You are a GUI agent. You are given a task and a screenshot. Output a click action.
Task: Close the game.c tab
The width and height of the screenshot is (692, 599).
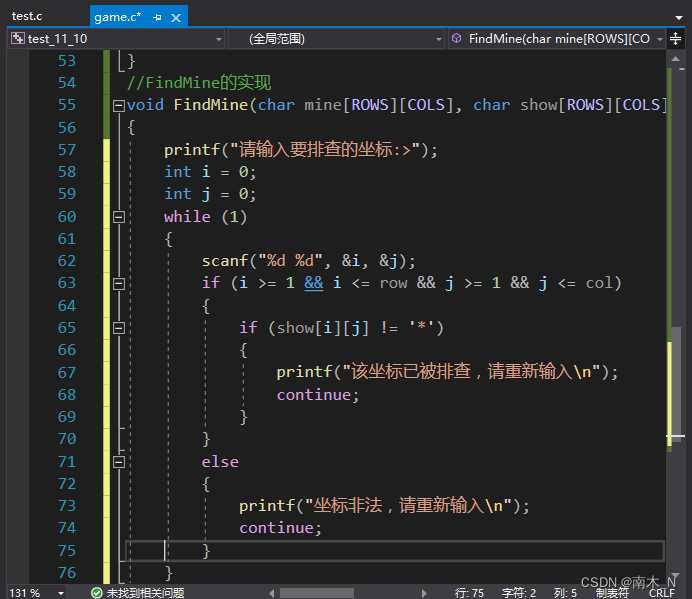pyautogui.click(x=176, y=18)
